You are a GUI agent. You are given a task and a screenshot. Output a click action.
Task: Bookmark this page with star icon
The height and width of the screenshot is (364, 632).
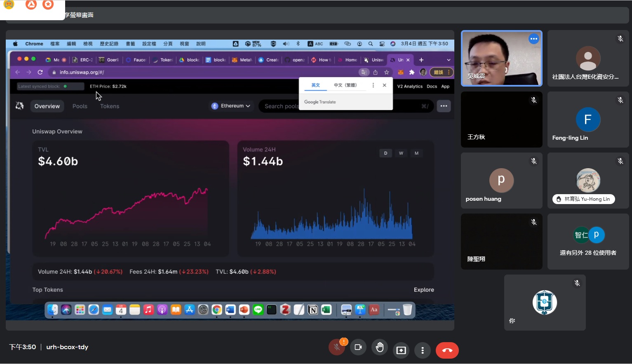click(386, 72)
